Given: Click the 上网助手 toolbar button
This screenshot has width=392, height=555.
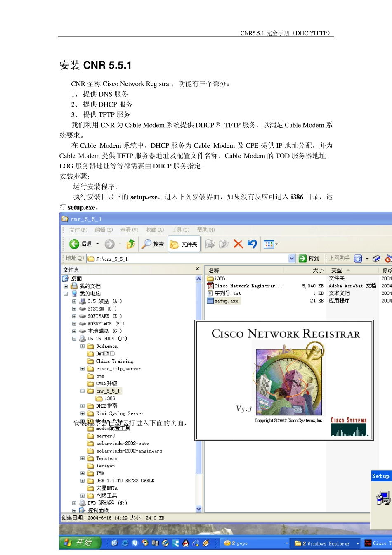Looking at the screenshot, I should pos(339,258).
